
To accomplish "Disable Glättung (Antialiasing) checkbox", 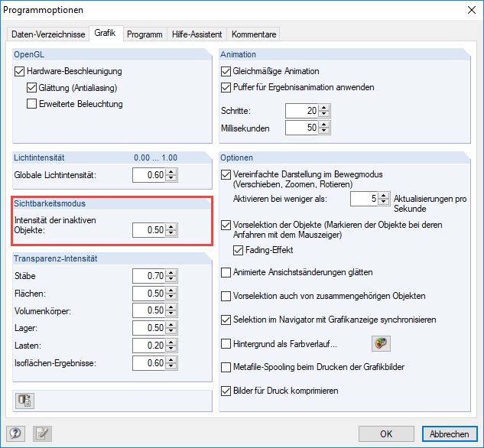I will coord(31,88).
